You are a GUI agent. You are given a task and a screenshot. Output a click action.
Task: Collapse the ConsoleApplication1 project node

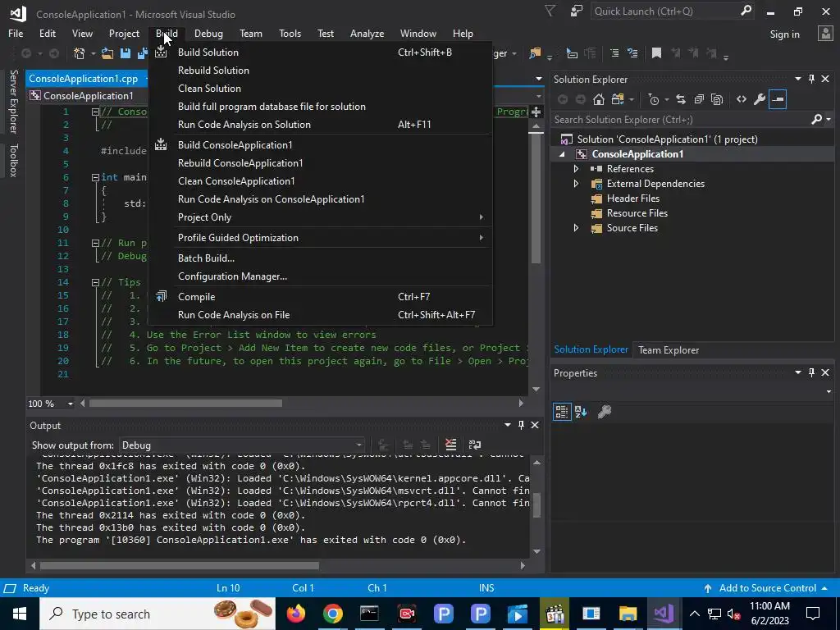tap(562, 154)
